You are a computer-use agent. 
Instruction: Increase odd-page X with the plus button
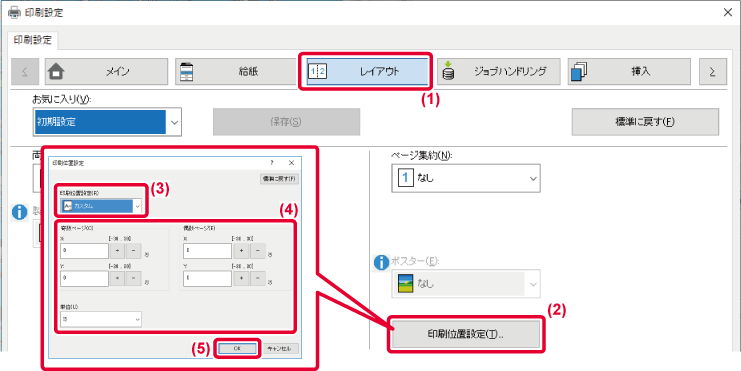tap(118, 251)
